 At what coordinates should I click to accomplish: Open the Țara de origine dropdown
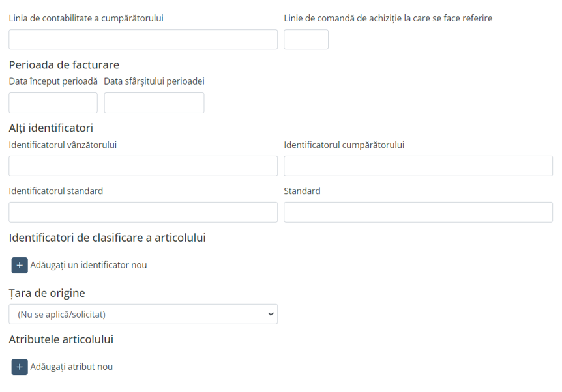pos(143,314)
